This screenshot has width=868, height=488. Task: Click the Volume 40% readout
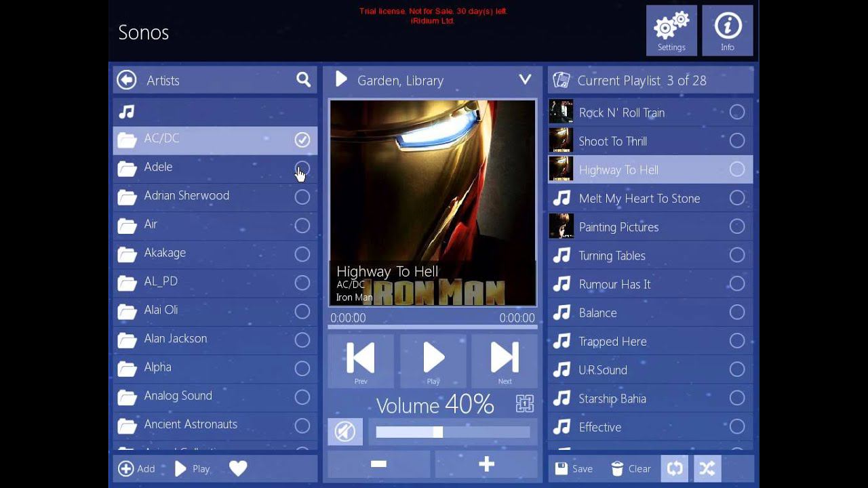pyautogui.click(x=435, y=405)
